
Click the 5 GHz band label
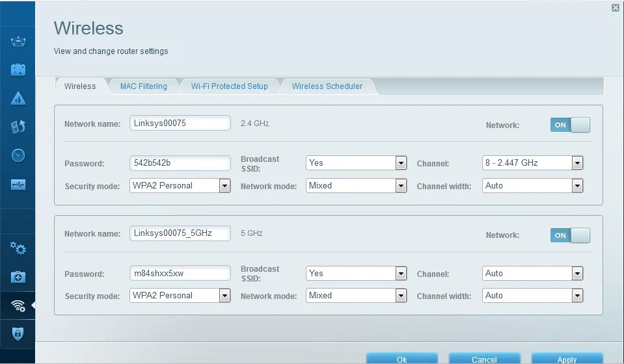pos(252,233)
